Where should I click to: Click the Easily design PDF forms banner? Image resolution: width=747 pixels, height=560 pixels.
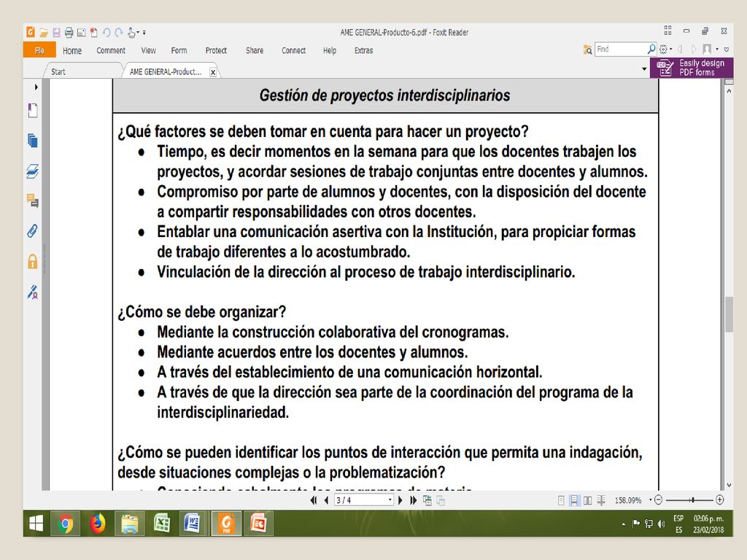(692, 68)
